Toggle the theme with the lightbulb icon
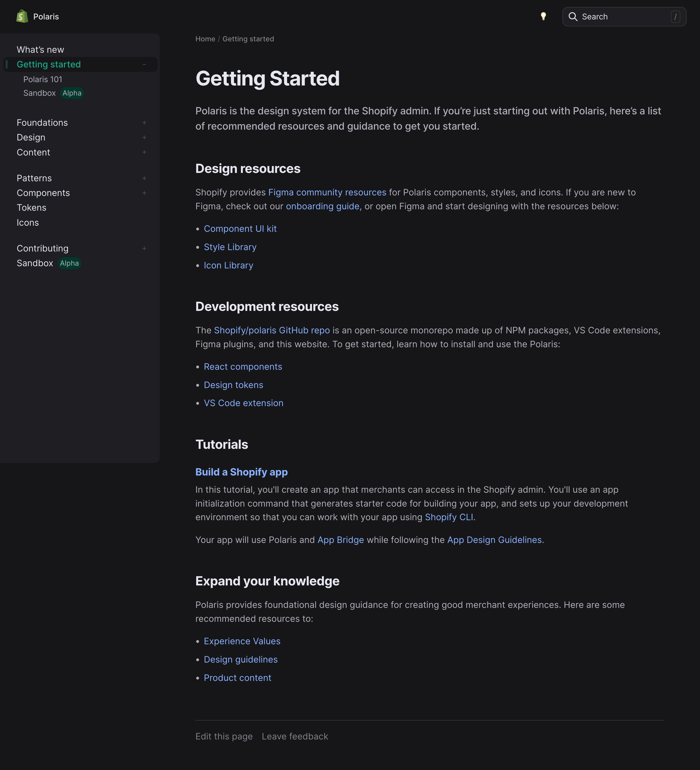 tap(543, 16)
